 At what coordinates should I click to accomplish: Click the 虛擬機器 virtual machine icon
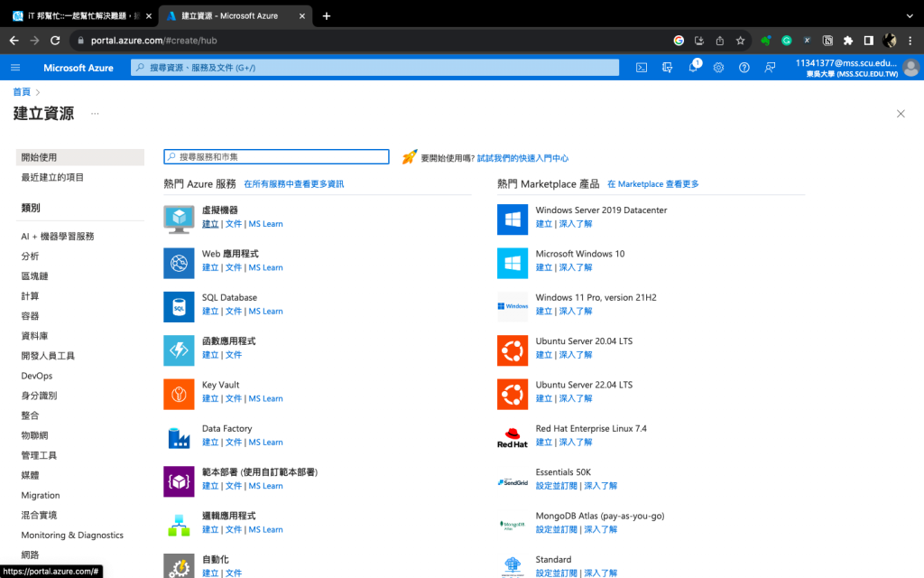tap(180, 219)
